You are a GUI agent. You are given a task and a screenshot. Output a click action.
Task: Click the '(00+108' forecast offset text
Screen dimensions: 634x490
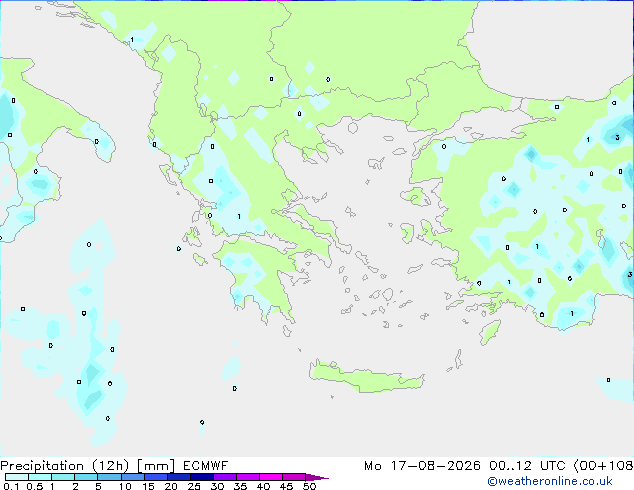[604, 466]
